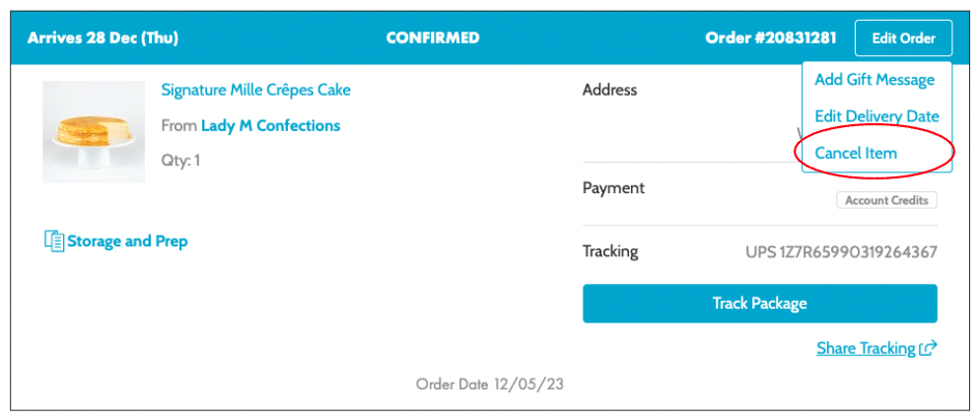Select Add Gift Message from the menu
Screen dimensions: 980x419
click(876, 80)
